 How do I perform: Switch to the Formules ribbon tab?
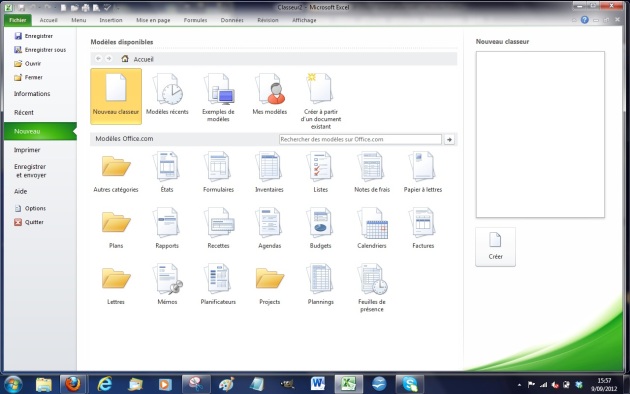coord(195,20)
